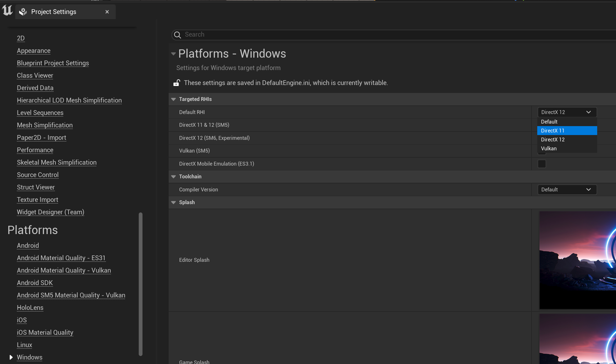Close the Project Settings tab

(x=107, y=12)
